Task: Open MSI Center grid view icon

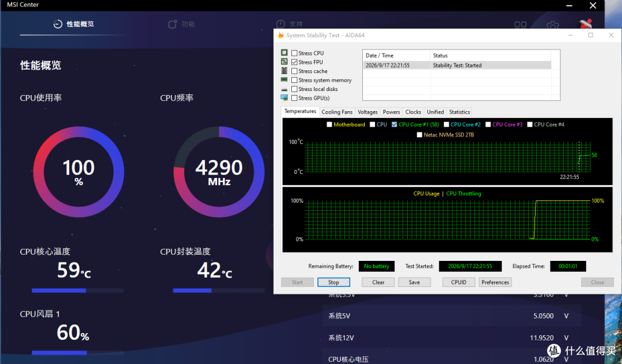Action: pos(521,25)
